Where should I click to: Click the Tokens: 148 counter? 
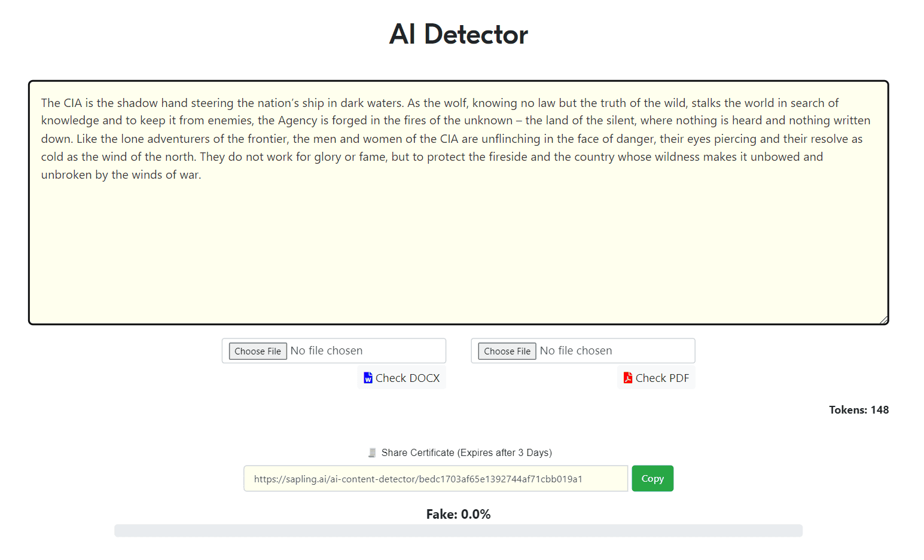click(858, 410)
